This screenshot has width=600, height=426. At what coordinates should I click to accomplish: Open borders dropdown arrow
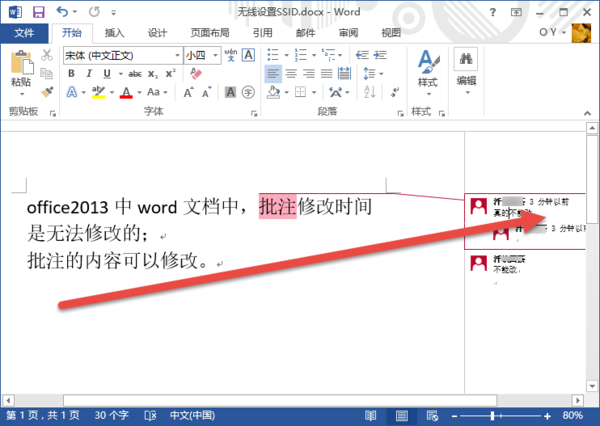[314, 92]
